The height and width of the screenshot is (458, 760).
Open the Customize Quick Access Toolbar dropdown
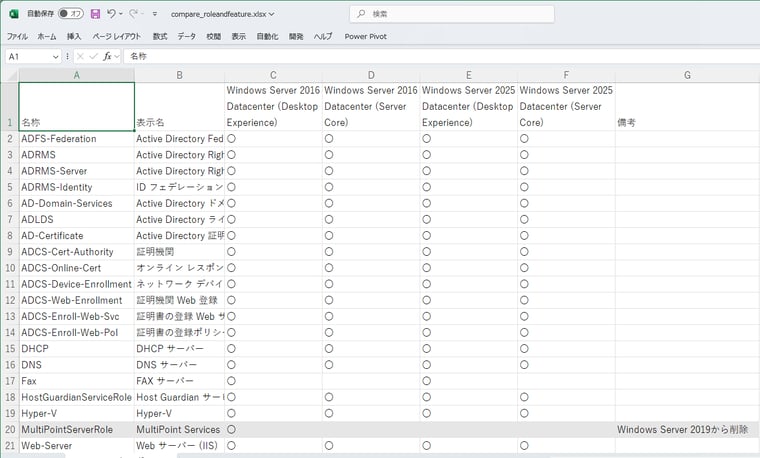click(154, 15)
